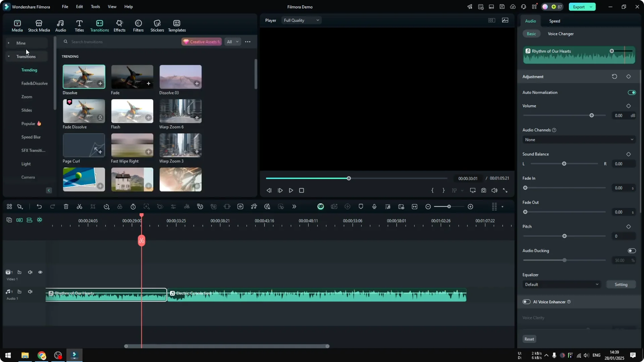Click the Crop icon in the timeline toolbar
644x362 pixels.
[x=93, y=206]
